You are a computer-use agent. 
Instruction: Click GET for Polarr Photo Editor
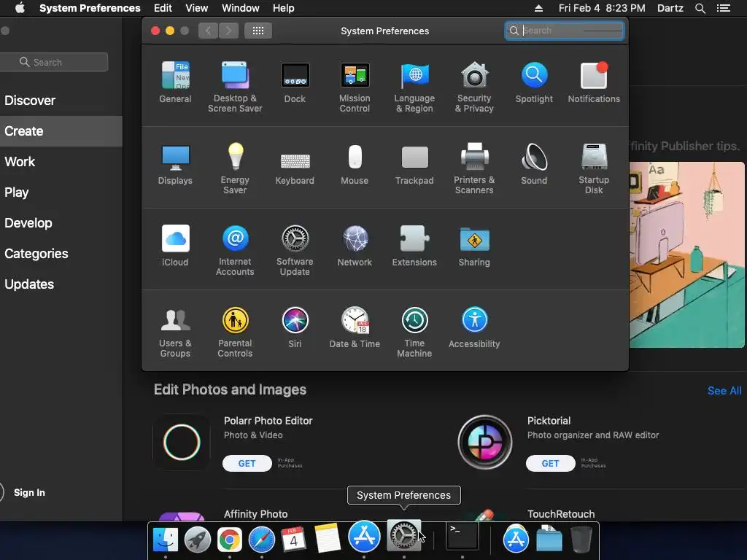coord(247,463)
